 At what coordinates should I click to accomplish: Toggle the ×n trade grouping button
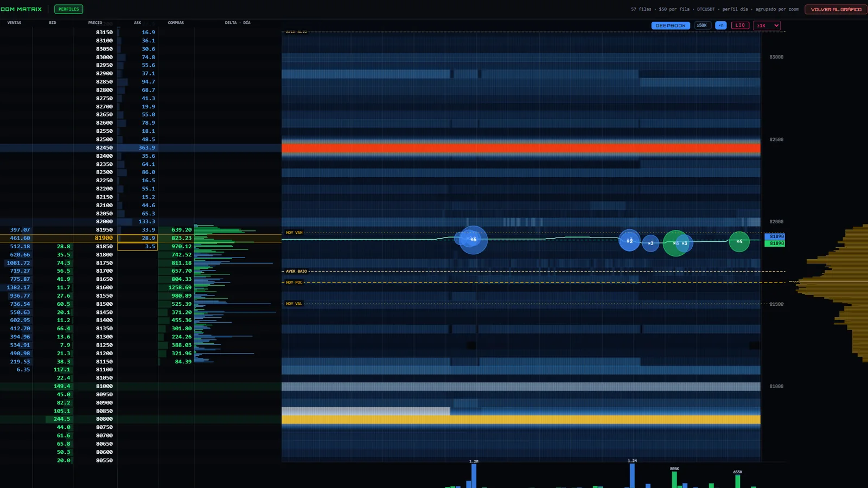coord(721,25)
